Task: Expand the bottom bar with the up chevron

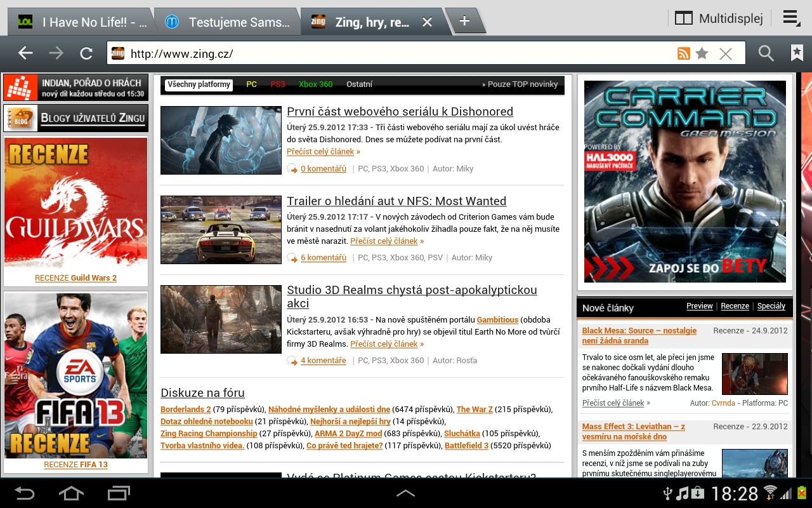Action: click(x=405, y=492)
